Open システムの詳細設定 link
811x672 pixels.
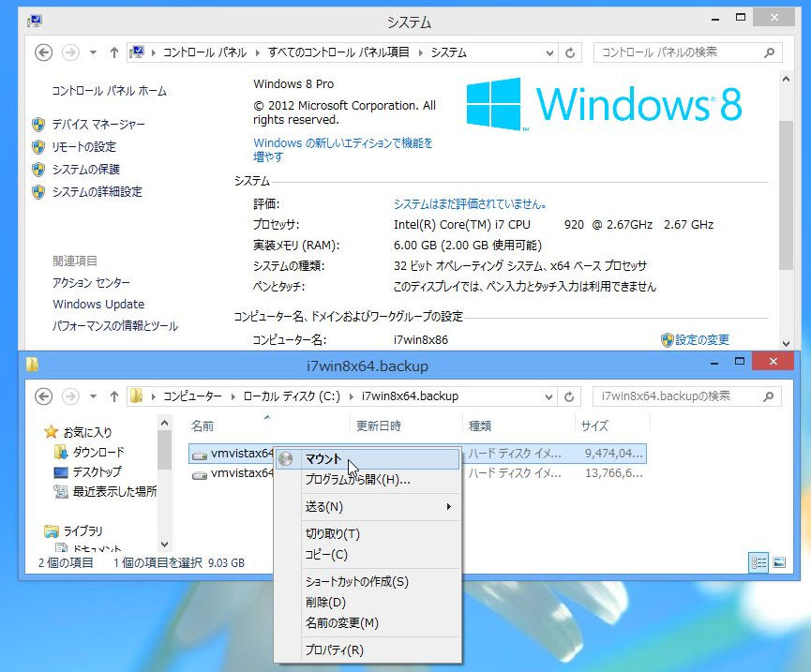98,192
